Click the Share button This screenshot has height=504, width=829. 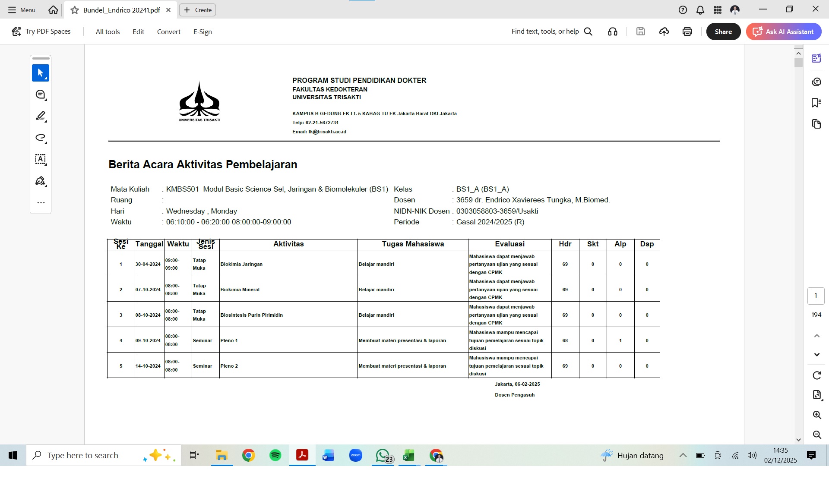[723, 31]
